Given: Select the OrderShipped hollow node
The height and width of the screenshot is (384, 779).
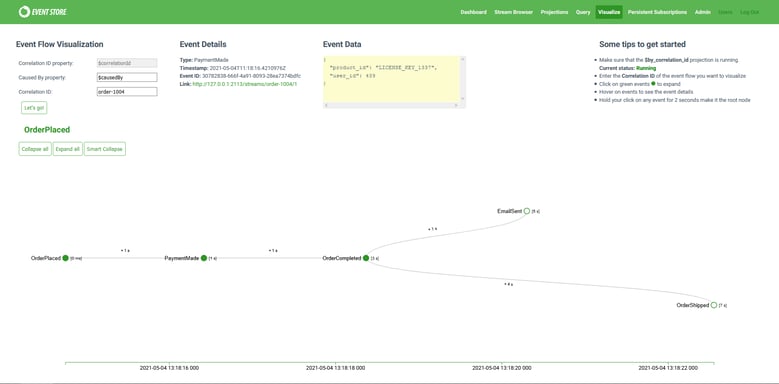Looking at the screenshot, I should click(714, 305).
